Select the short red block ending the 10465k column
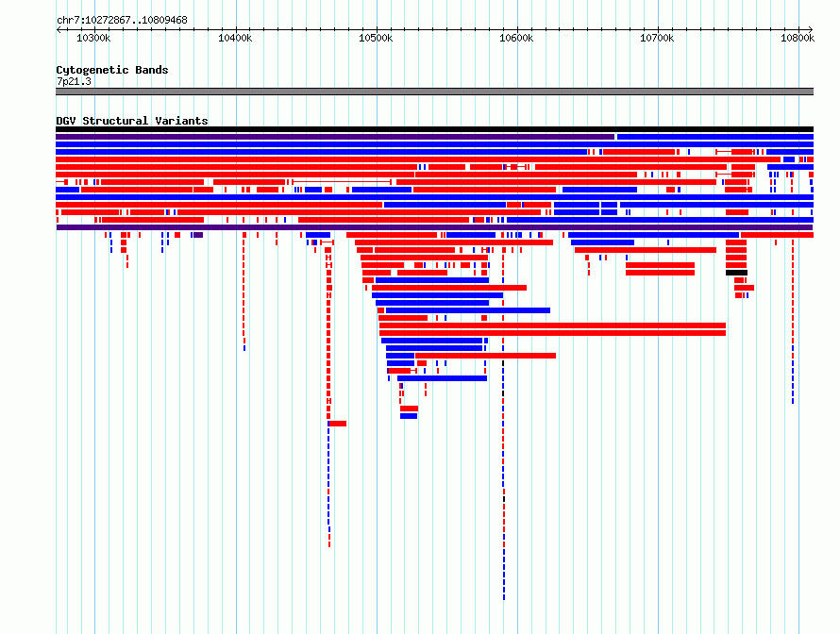840x634 pixels. click(x=338, y=424)
